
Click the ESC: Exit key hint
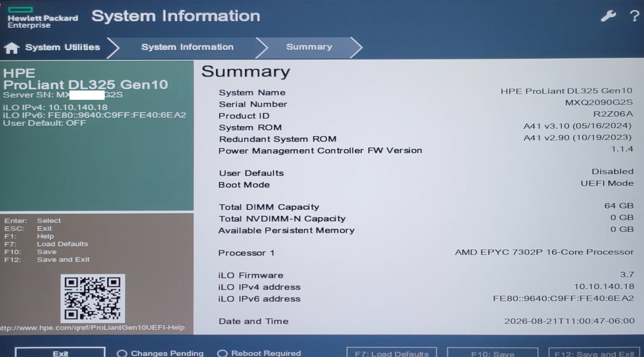click(28, 228)
